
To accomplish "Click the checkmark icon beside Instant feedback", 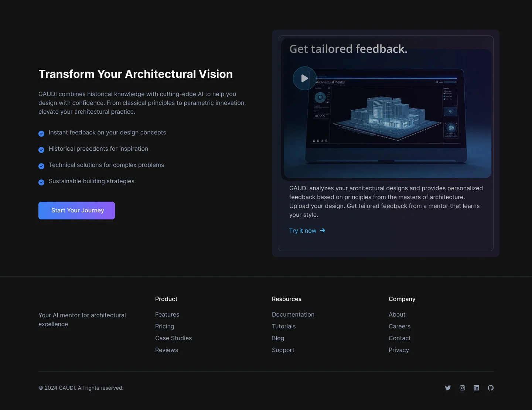I will point(41,133).
